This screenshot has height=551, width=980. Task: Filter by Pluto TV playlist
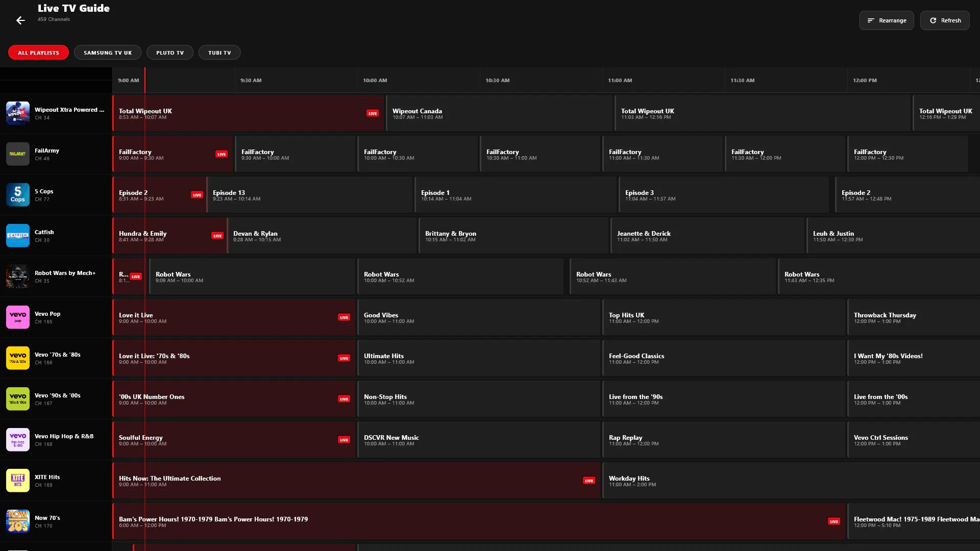pyautogui.click(x=170, y=53)
